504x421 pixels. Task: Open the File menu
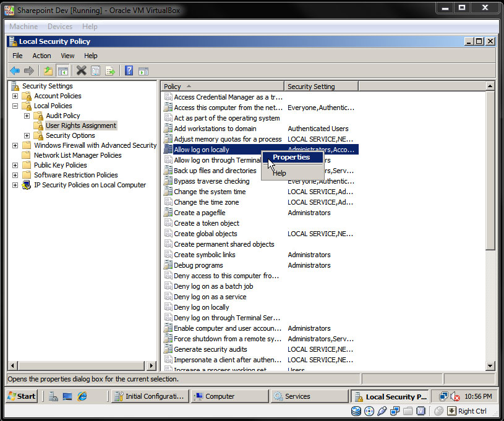coord(17,56)
